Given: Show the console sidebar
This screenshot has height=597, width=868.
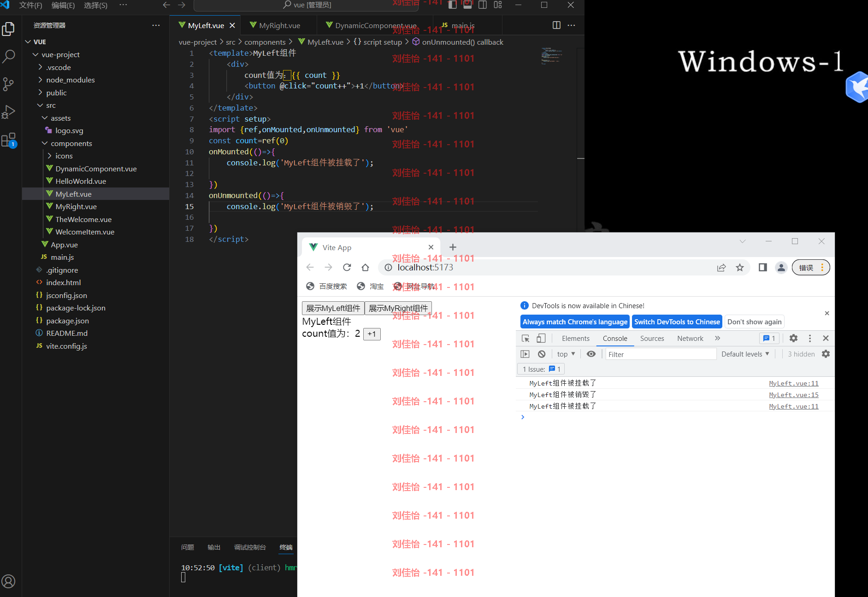Looking at the screenshot, I should tap(525, 354).
